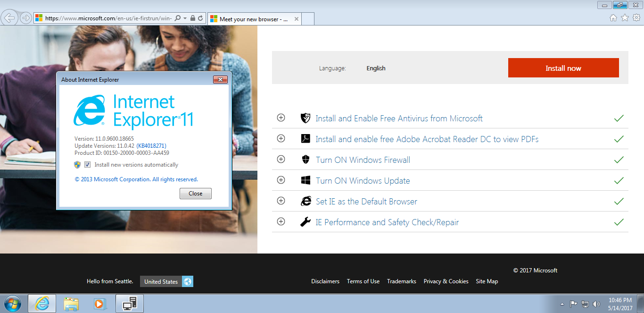Screen dimensions: 644x313
Task: Open the taskbar clock and date
Action: pos(620,304)
